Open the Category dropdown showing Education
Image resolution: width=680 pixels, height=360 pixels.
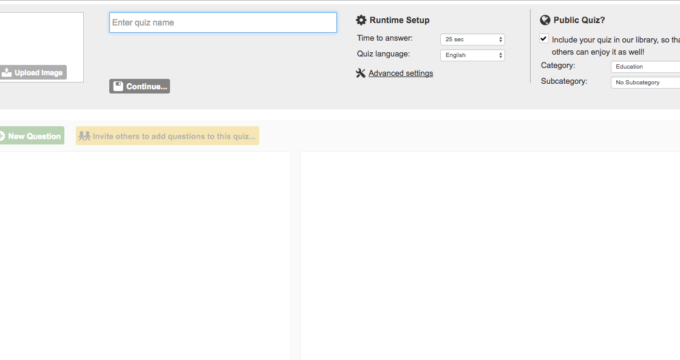click(645, 67)
